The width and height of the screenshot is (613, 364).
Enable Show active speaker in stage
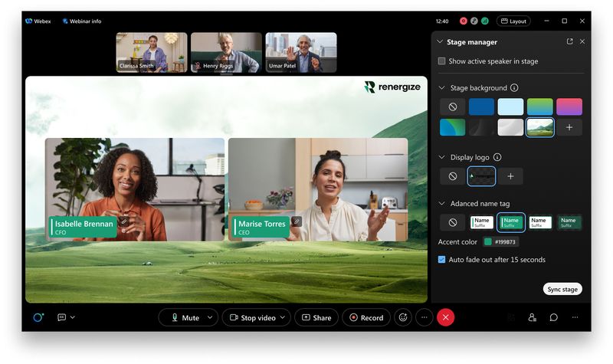coord(441,61)
